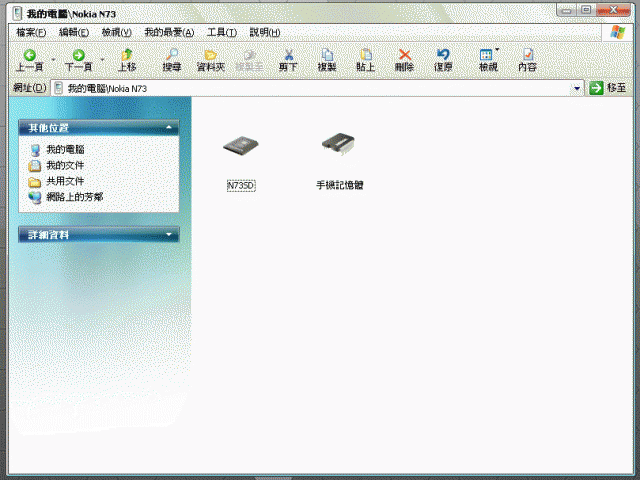640x480 pixels.
Task: Click the 復原 undo toolbar icon
Action: click(x=443, y=55)
